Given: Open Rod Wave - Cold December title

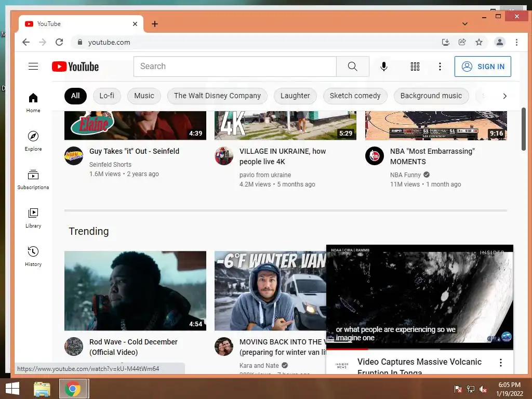Looking at the screenshot, I should pyautogui.click(x=134, y=347).
